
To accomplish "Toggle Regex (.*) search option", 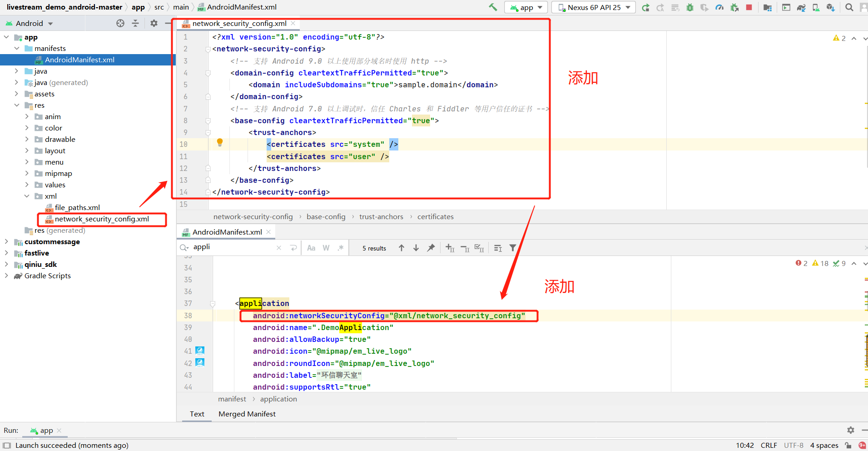I will tap(341, 248).
